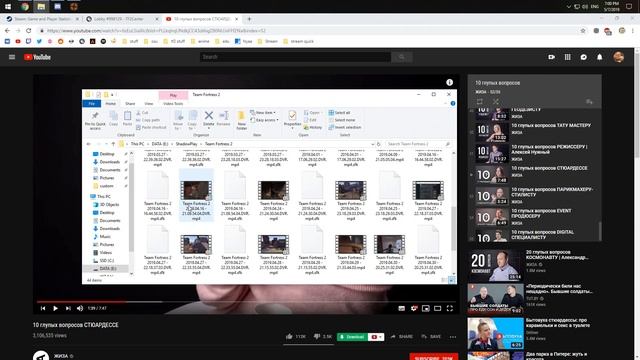This screenshot has width=640, height=360.
Task: Click Move to in Explorer ribbon
Action: (178, 120)
